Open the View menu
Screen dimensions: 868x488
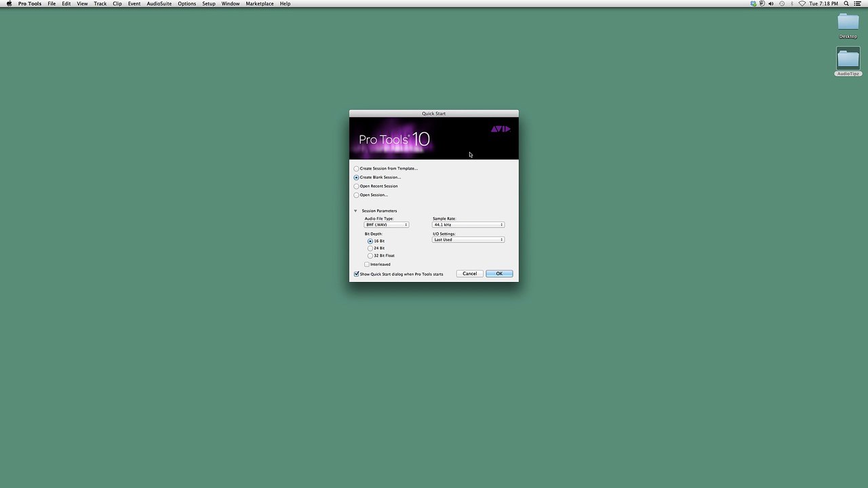click(x=82, y=3)
